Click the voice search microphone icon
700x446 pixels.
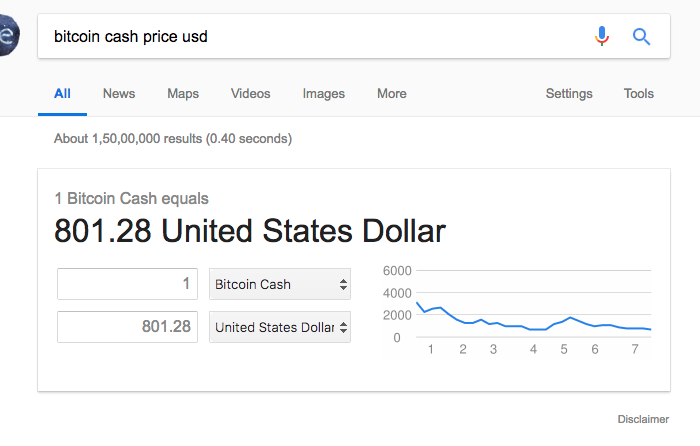(x=602, y=36)
